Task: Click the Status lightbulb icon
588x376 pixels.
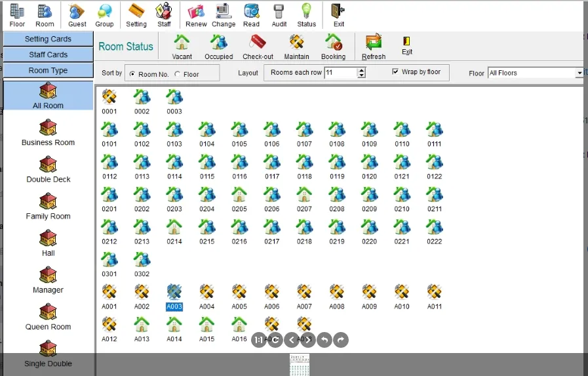Action: [x=306, y=14]
